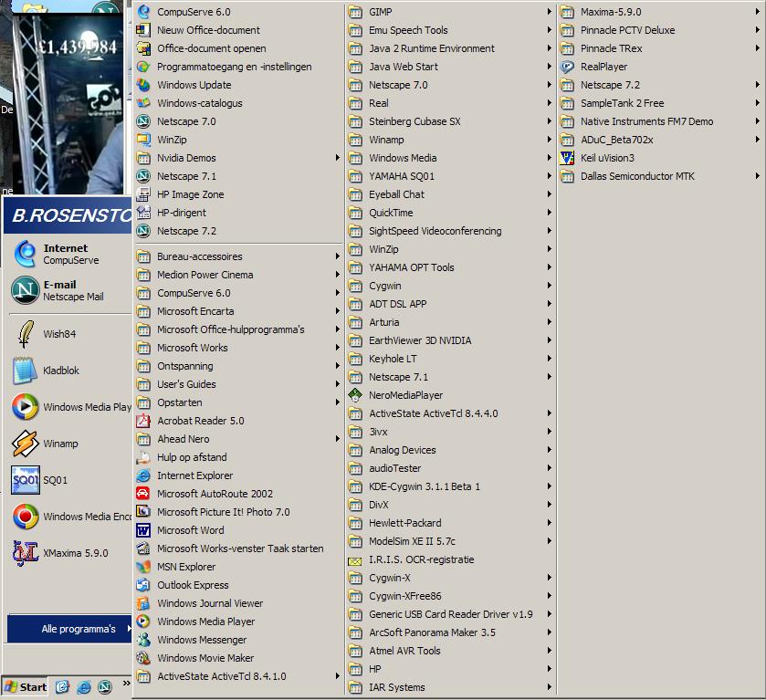The height and width of the screenshot is (700, 766).
Task: Click the Windows Update icon
Action: click(x=143, y=85)
